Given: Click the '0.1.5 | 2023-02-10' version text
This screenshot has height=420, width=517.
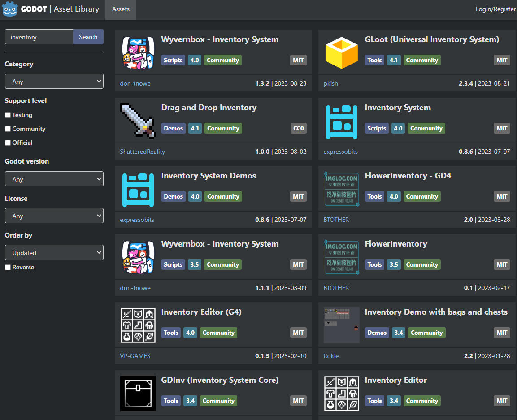Looking at the screenshot, I should [x=281, y=356].
